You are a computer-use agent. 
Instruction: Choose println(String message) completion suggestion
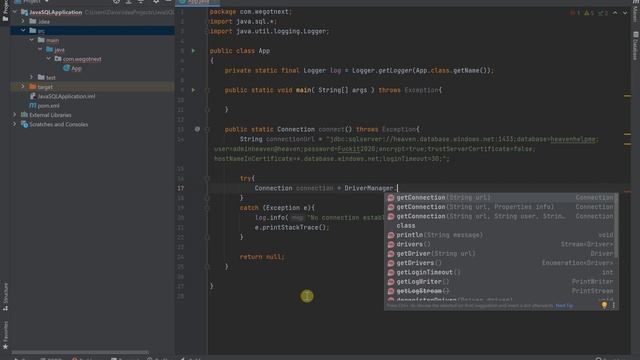pyautogui.click(x=500, y=235)
